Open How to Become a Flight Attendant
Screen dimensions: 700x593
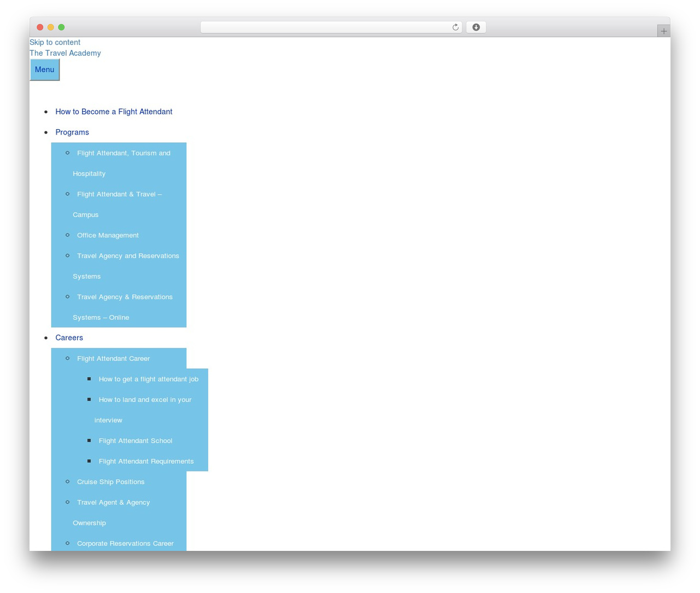coord(114,112)
